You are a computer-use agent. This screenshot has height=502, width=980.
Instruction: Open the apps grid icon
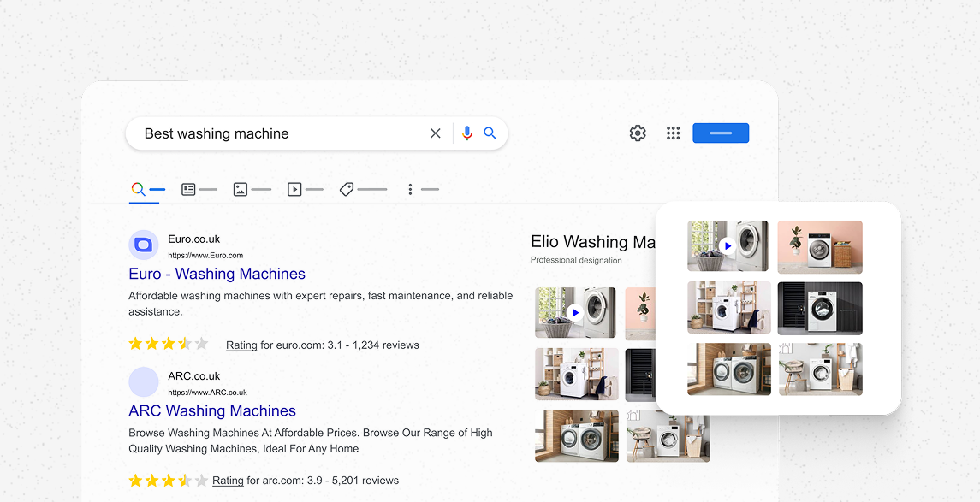[673, 133]
